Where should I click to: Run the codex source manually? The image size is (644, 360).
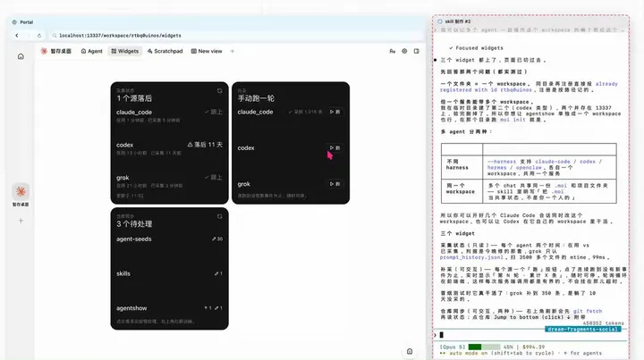coord(335,148)
